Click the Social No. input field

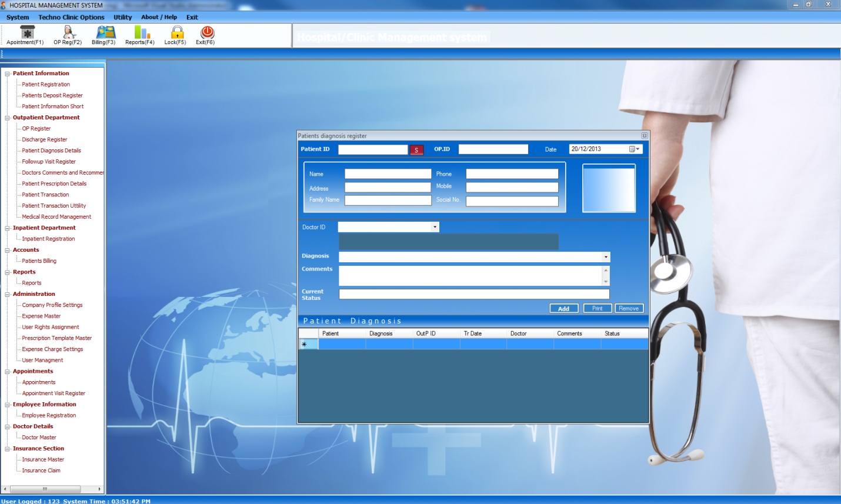512,201
